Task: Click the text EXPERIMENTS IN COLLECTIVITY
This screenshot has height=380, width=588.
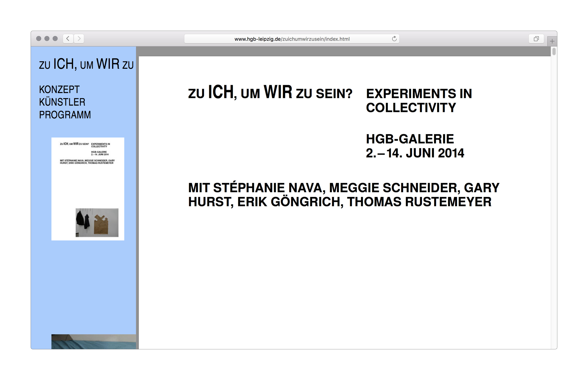Action: pyautogui.click(x=419, y=100)
